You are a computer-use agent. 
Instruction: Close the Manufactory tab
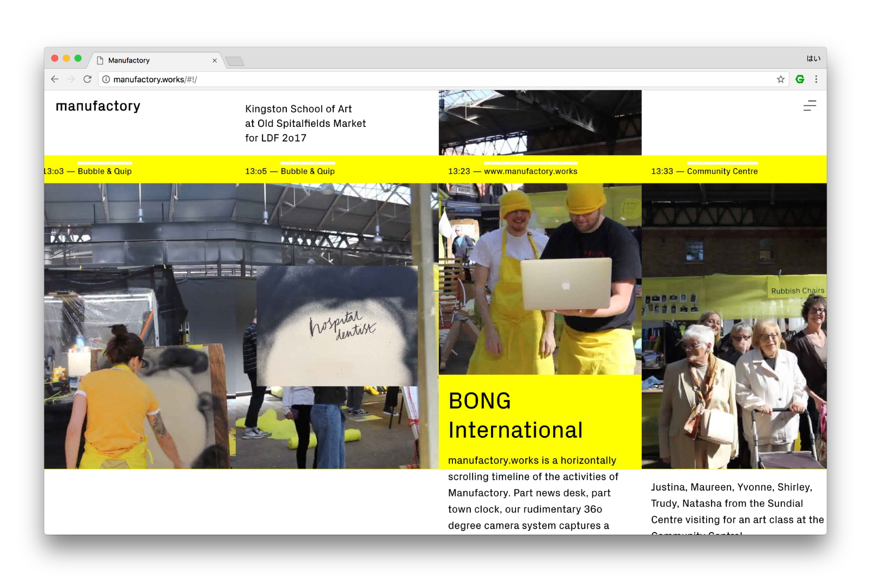point(214,60)
